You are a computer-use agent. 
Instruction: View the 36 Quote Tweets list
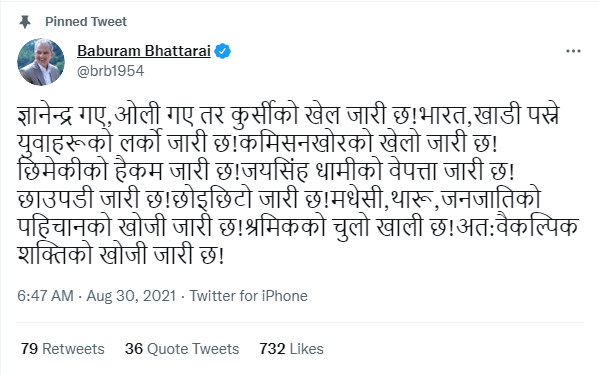(x=182, y=349)
